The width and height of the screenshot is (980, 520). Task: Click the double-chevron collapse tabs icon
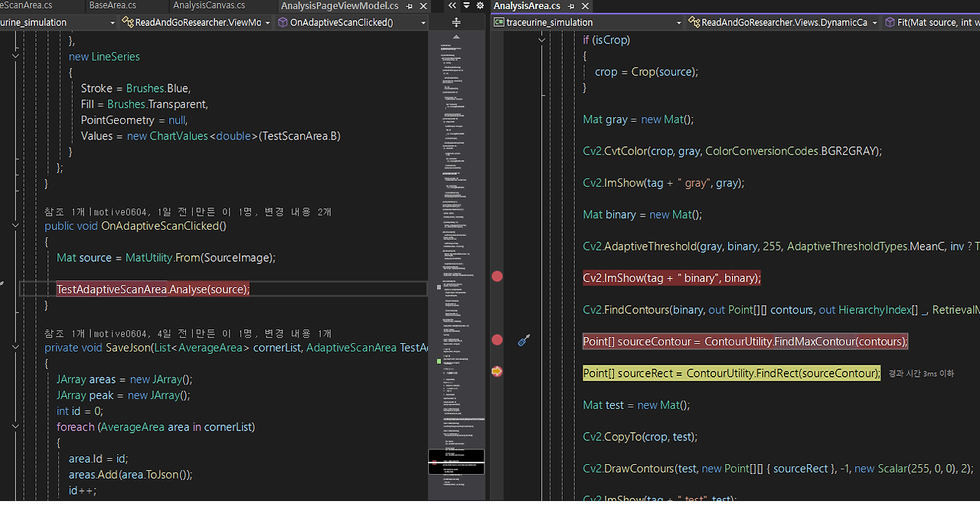point(452,5)
